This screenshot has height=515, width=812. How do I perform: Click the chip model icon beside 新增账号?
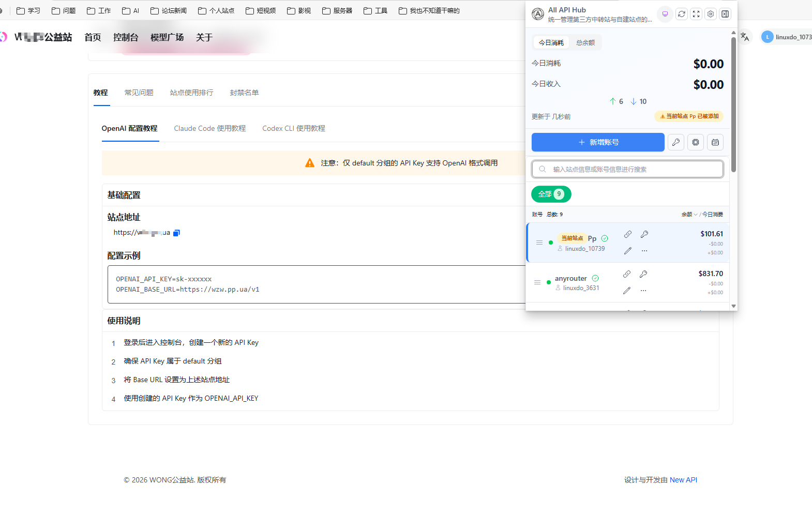(696, 142)
